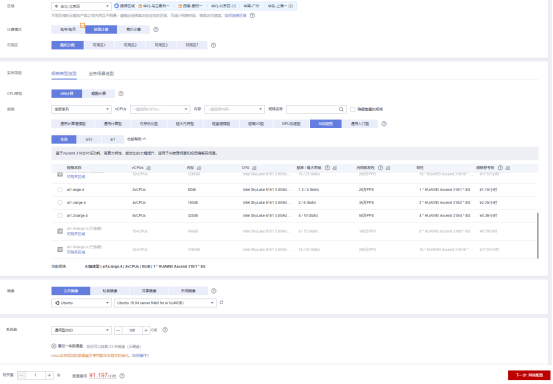Image resolution: width=553 pixels, height=384 pixels.
Task: Sort table by PPS column icon
Action: (x=388, y=168)
